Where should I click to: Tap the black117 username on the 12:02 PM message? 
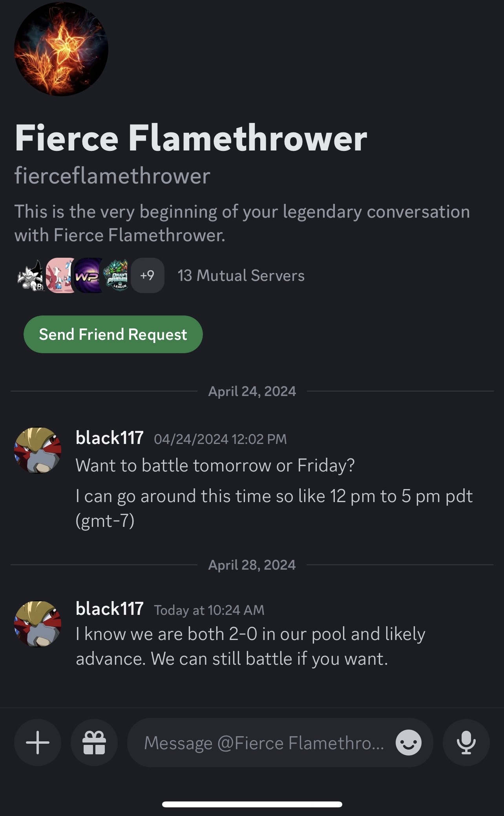pyautogui.click(x=110, y=438)
